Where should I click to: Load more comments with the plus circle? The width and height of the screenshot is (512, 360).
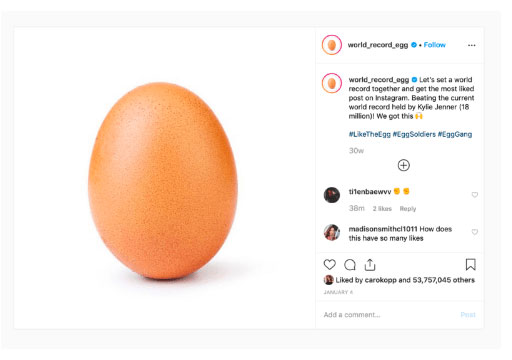tap(404, 165)
